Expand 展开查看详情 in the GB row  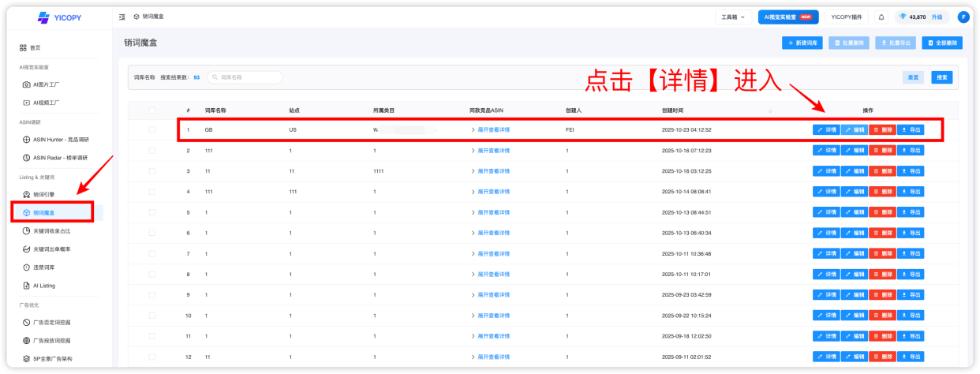point(490,129)
